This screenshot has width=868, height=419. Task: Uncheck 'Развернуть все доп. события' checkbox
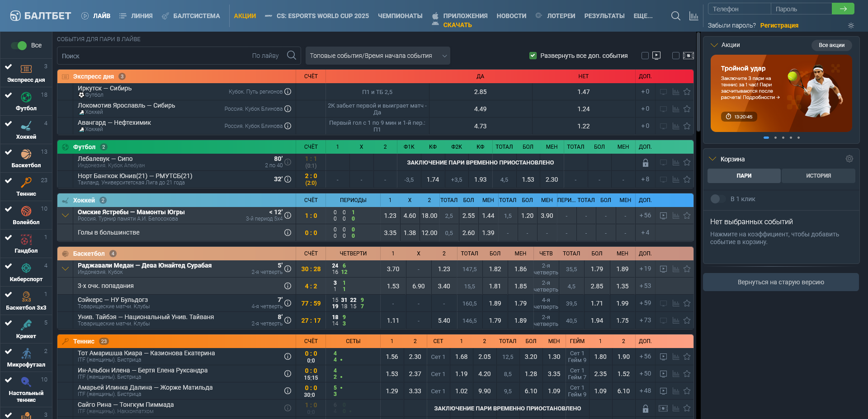[533, 56]
